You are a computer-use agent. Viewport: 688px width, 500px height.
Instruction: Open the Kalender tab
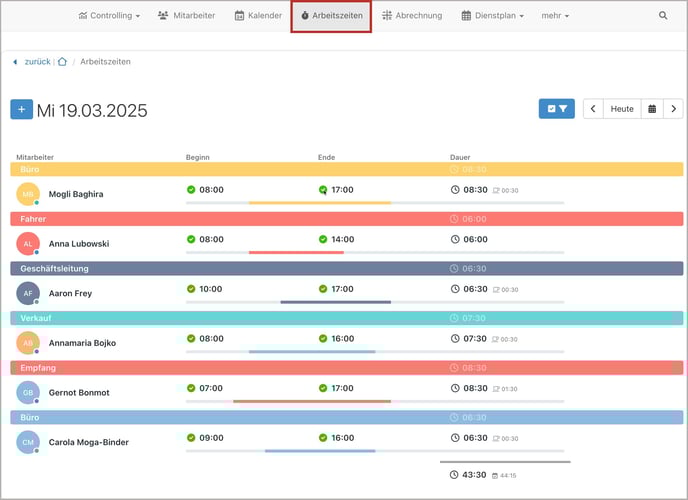[x=258, y=15]
